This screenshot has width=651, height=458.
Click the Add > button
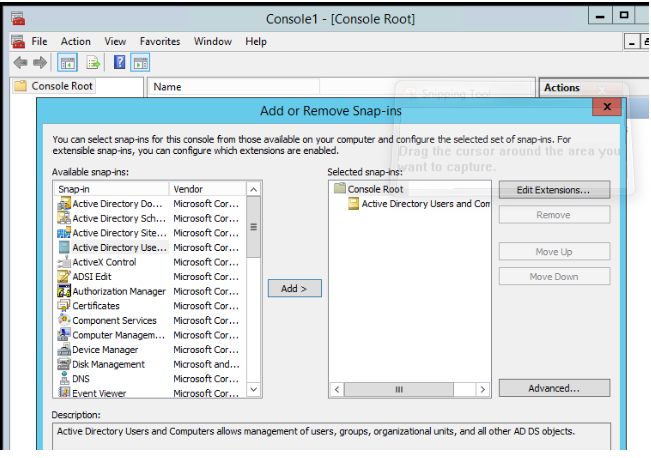pos(295,288)
